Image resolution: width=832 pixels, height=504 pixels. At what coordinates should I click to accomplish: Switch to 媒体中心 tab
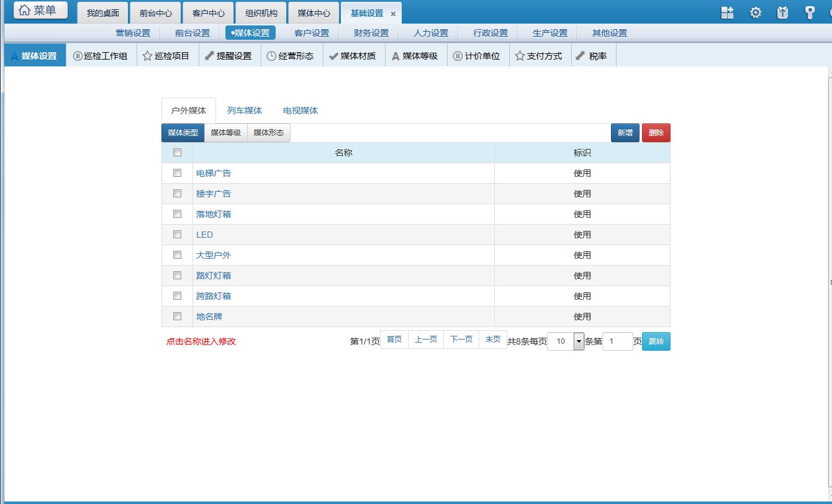[x=314, y=13]
